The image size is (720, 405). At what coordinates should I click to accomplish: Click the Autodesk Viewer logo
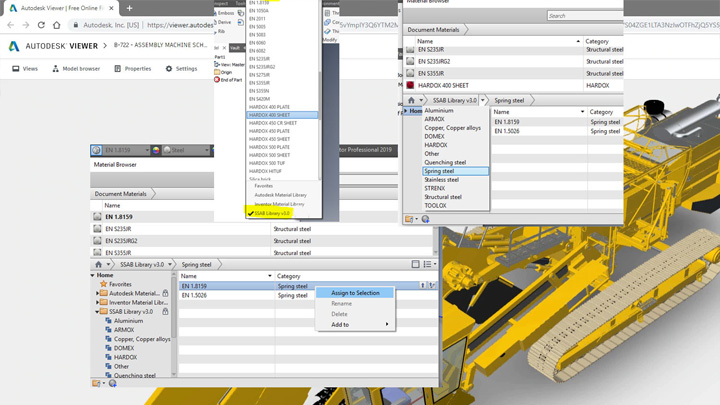pyautogui.click(x=14, y=46)
